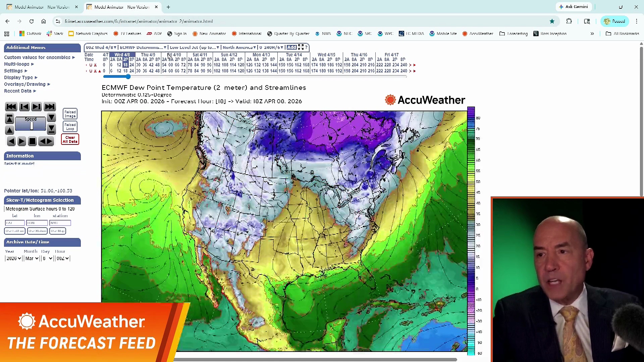Click the Speed slider control

click(31, 126)
